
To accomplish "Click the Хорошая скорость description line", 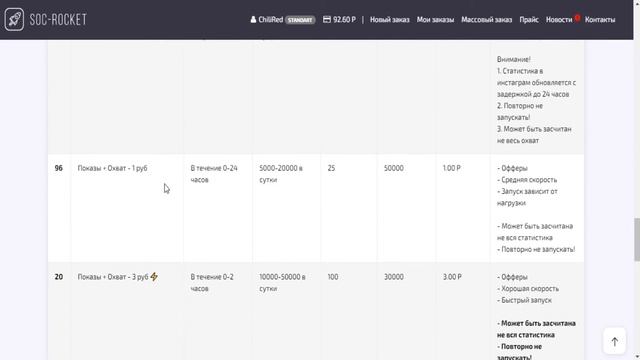I will (528, 289).
